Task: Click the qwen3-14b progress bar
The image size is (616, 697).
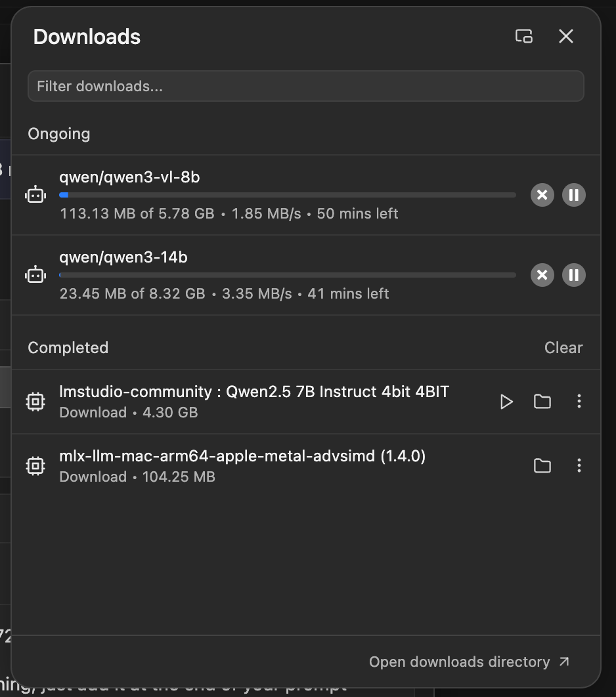Action: click(x=287, y=275)
